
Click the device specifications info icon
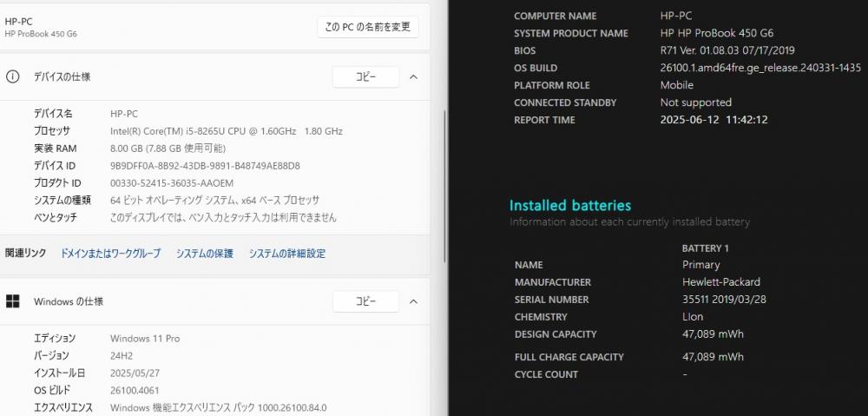12,77
